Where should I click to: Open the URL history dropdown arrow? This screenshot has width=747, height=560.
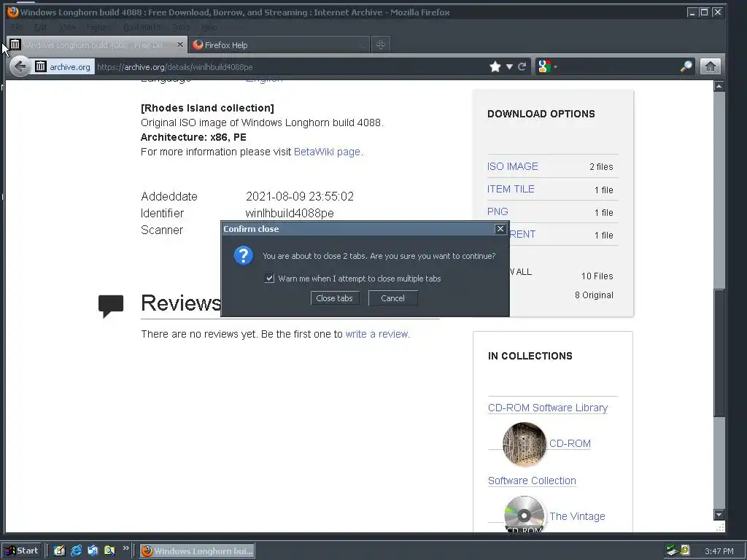coord(509,66)
